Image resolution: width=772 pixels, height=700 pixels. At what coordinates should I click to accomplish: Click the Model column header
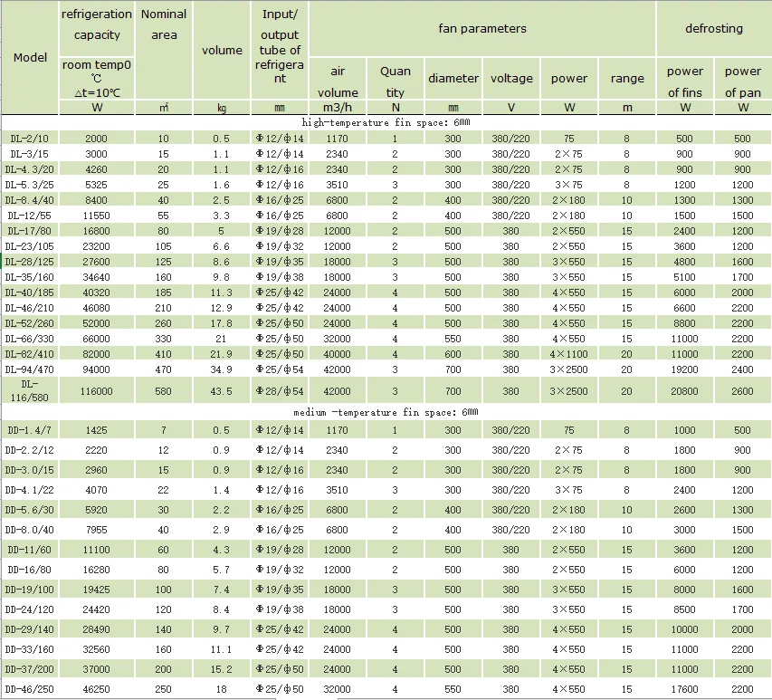click(30, 57)
